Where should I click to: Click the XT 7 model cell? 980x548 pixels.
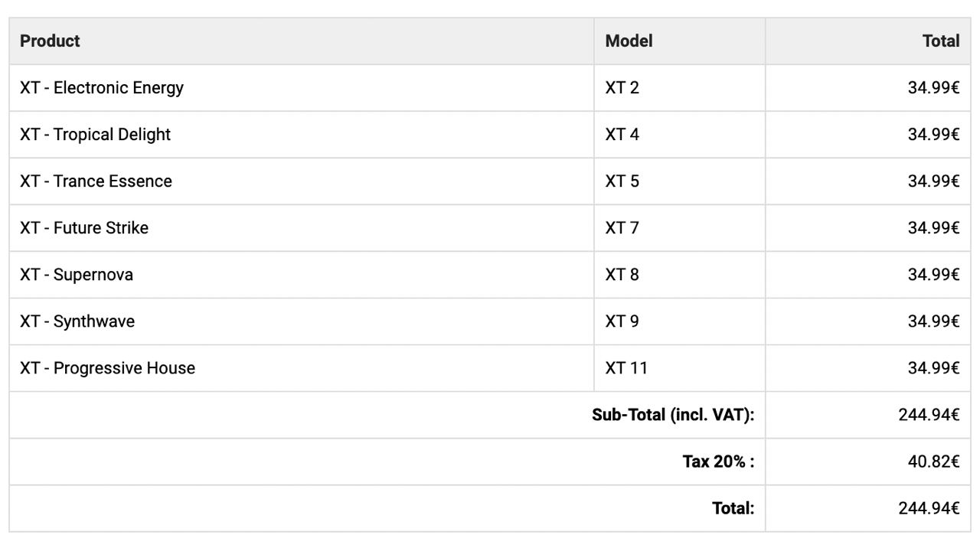pos(680,228)
